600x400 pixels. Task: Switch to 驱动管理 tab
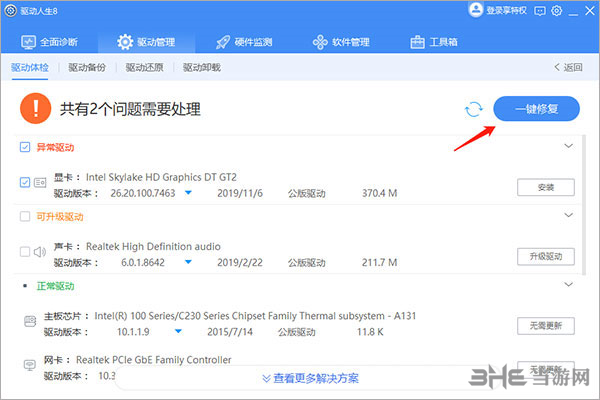point(146,42)
